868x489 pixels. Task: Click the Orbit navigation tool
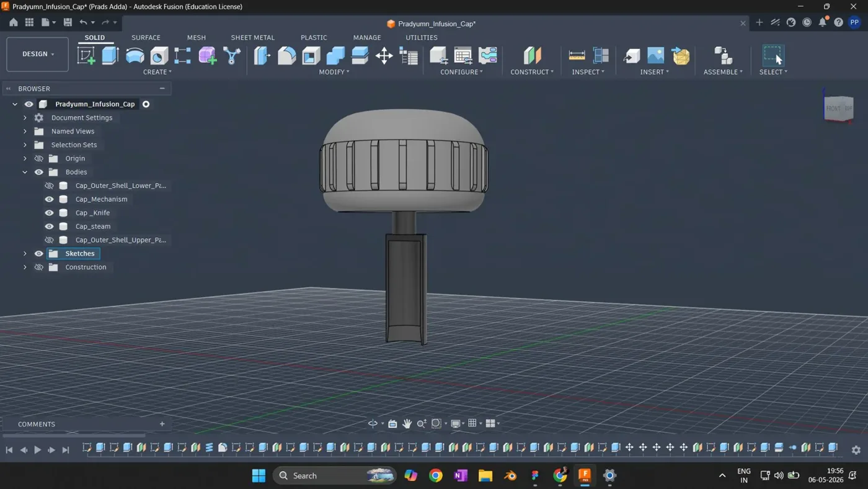tap(373, 423)
